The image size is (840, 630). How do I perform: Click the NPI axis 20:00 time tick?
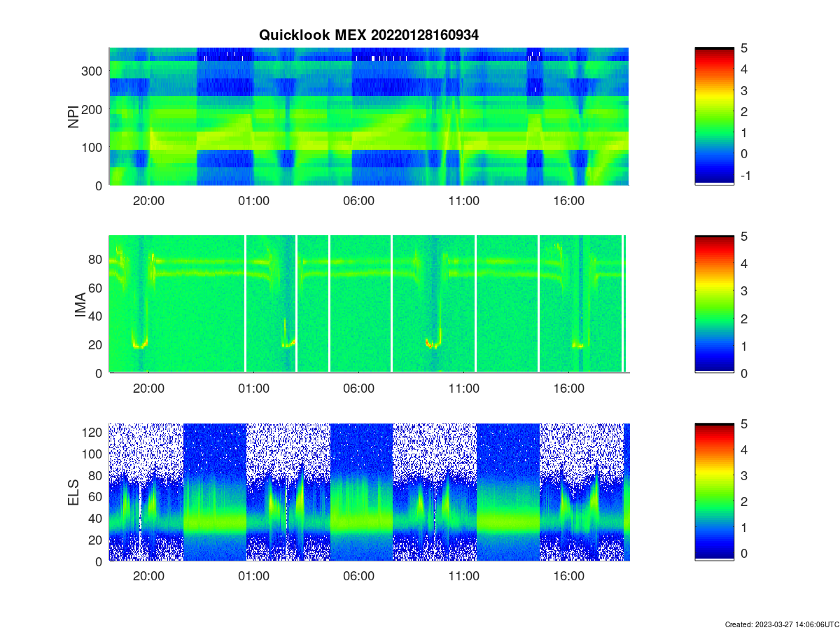(148, 200)
